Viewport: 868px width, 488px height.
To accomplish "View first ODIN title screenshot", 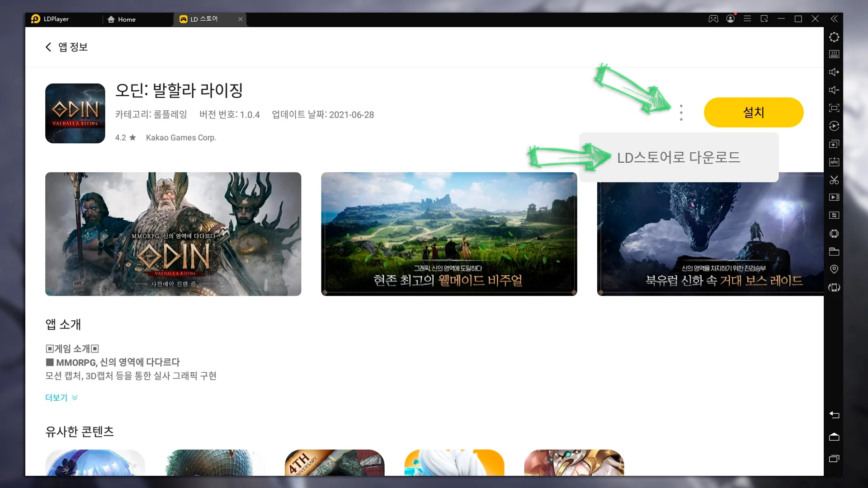I will click(173, 234).
